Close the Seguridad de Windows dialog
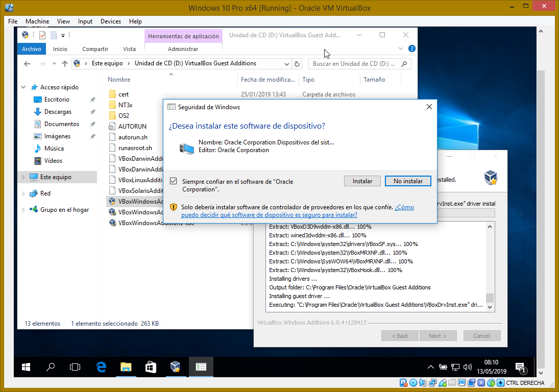The image size is (559, 392). point(429,107)
